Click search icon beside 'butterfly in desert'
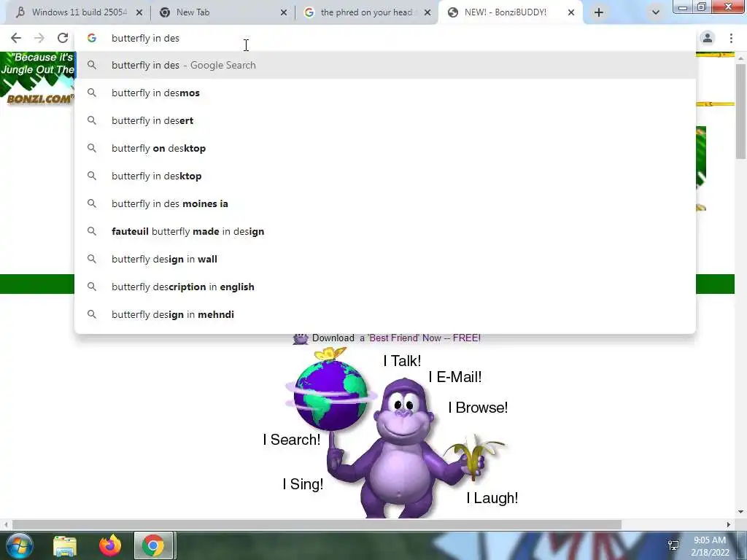Screen dimensions: 747x560 pos(92,120)
